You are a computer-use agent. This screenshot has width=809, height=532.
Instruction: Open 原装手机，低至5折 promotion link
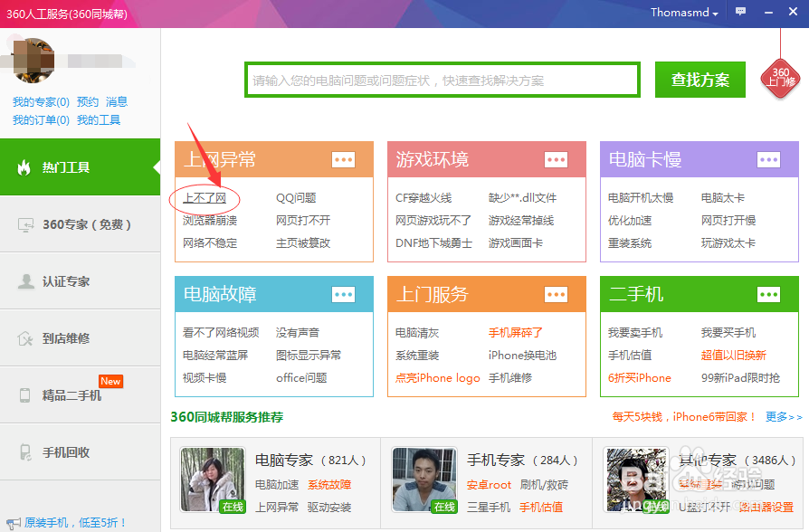click(x=75, y=523)
